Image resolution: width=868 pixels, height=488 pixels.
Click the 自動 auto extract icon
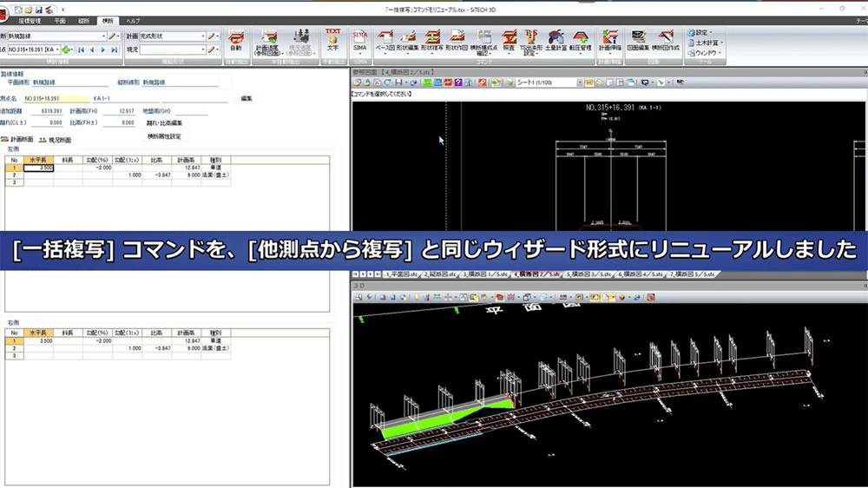(x=236, y=41)
